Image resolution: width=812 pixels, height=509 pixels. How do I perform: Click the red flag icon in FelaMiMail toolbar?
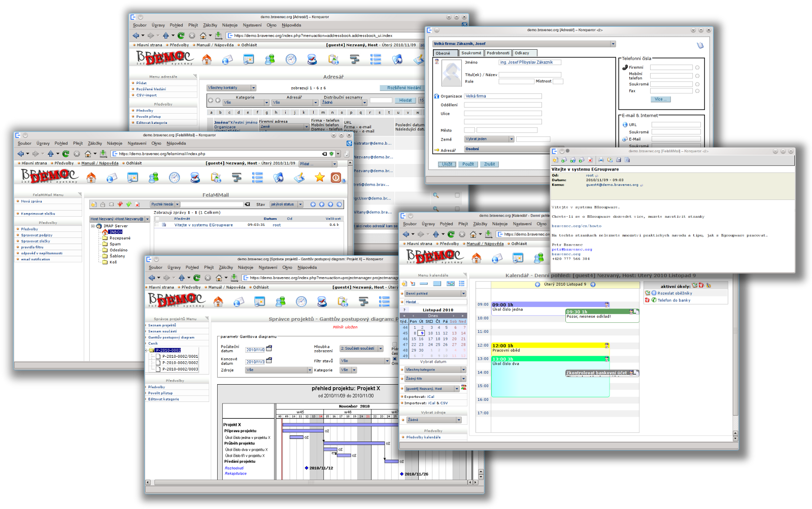120,205
